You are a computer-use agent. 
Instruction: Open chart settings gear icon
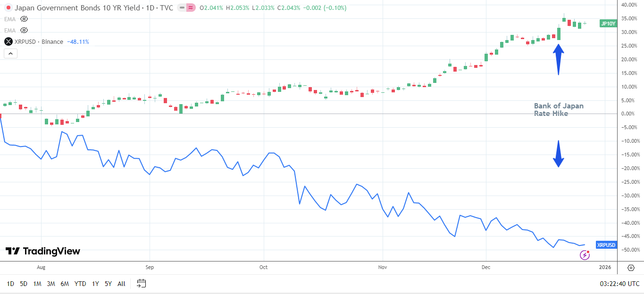coord(631,268)
